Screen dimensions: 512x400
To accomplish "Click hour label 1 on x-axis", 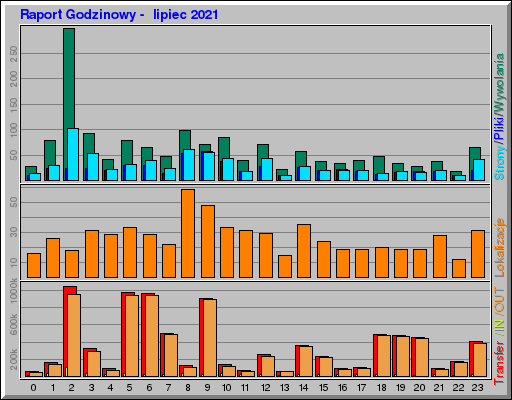I will pyautogui.click(x=53, y=388).
